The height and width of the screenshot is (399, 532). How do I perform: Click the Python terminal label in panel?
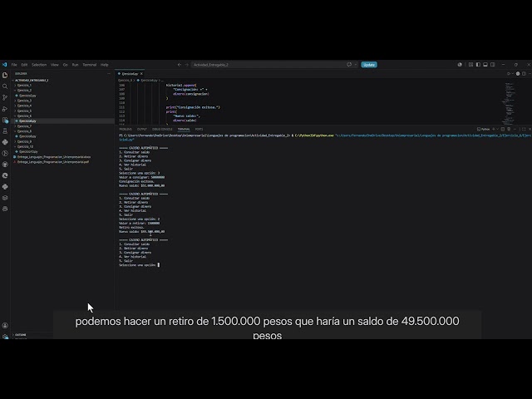(x=484, y=129)
